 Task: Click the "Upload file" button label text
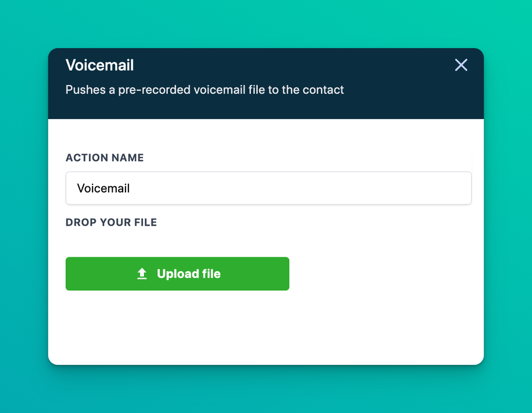(x=189, y=274)
